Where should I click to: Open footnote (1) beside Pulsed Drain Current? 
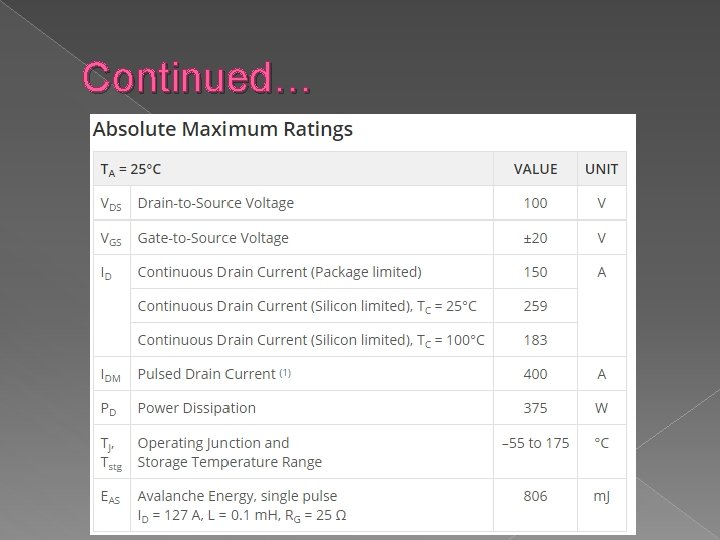285,372
